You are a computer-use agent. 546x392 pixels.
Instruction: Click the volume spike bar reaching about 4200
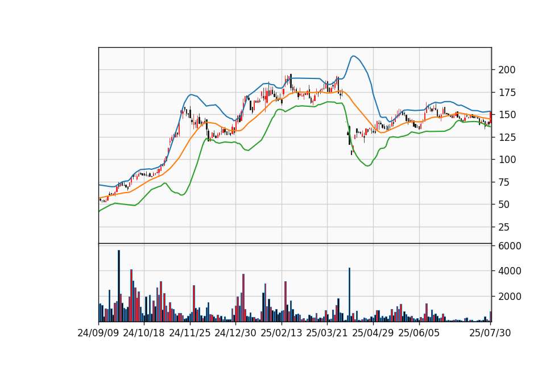[350, 295]
